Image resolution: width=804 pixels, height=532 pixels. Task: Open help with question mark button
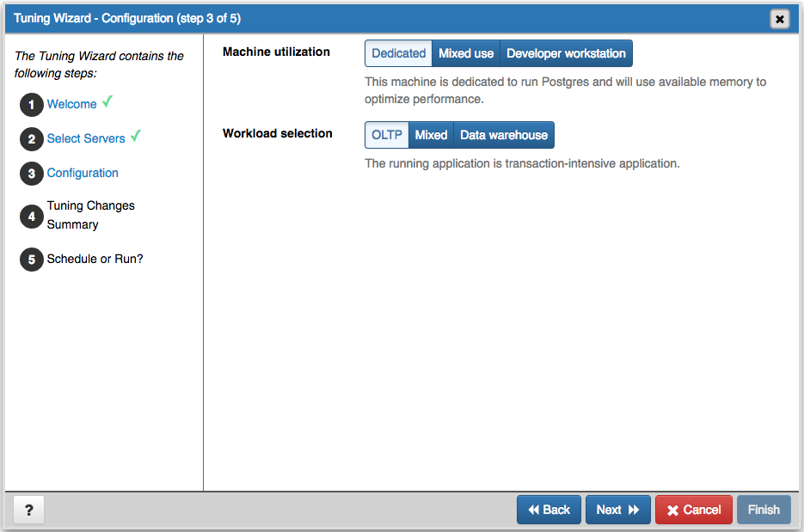point(28,510)
